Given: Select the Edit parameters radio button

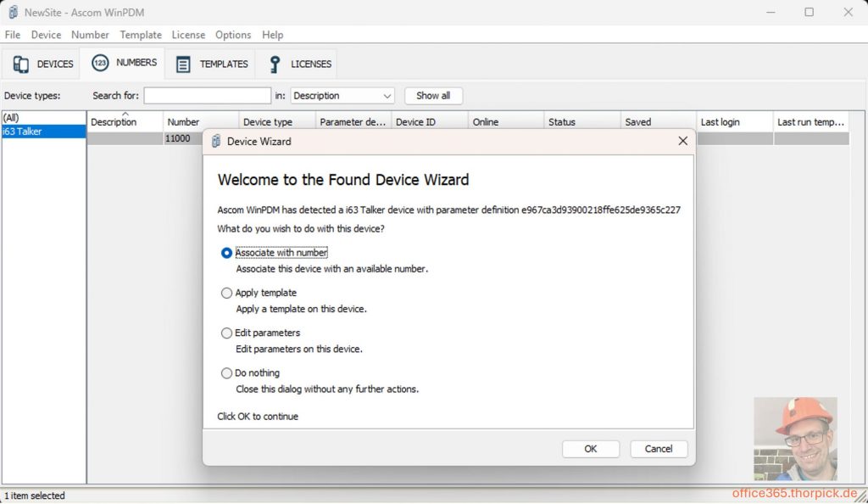Looking at the screenshot, I should pyautogui.click(x=226, y=333).
